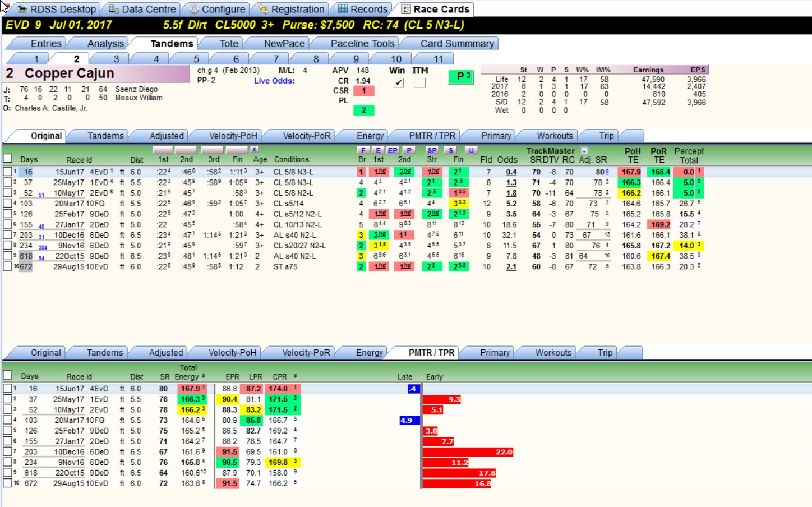
Task: Open Workouts tab in upper paceline panel
Action: [555, 136]
